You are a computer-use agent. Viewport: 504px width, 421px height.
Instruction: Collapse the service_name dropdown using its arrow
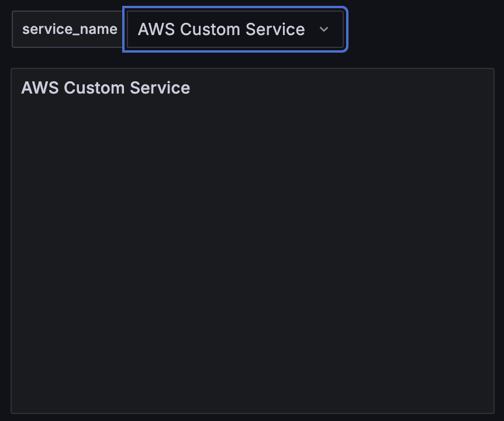point(324,29)
